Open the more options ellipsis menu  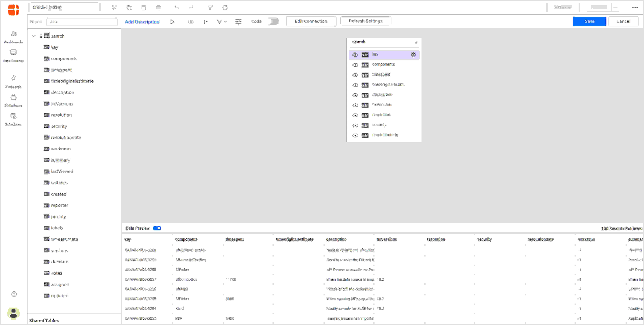tap(635, 8)
